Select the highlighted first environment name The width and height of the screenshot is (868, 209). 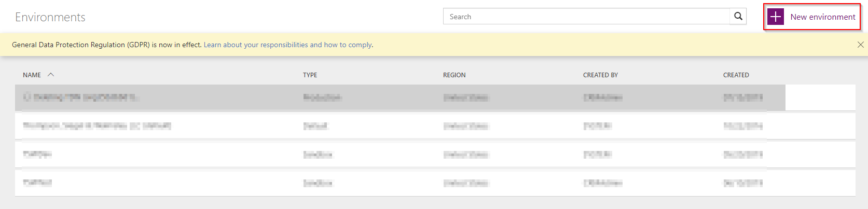click(x=80, y=97)
